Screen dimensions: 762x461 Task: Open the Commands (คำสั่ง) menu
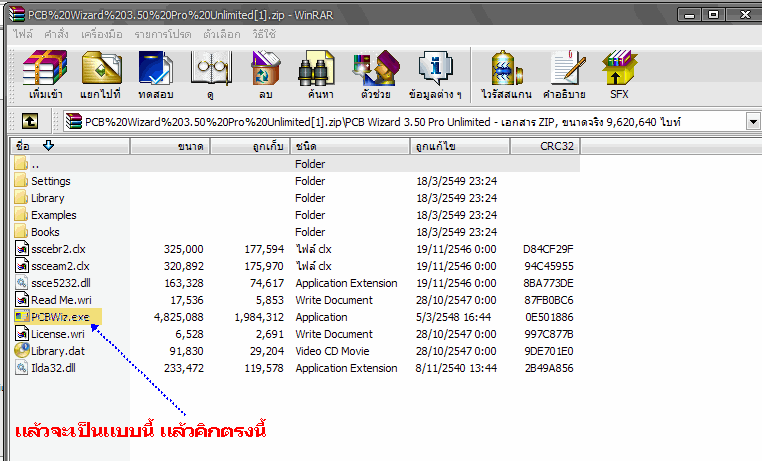point(56,34)
